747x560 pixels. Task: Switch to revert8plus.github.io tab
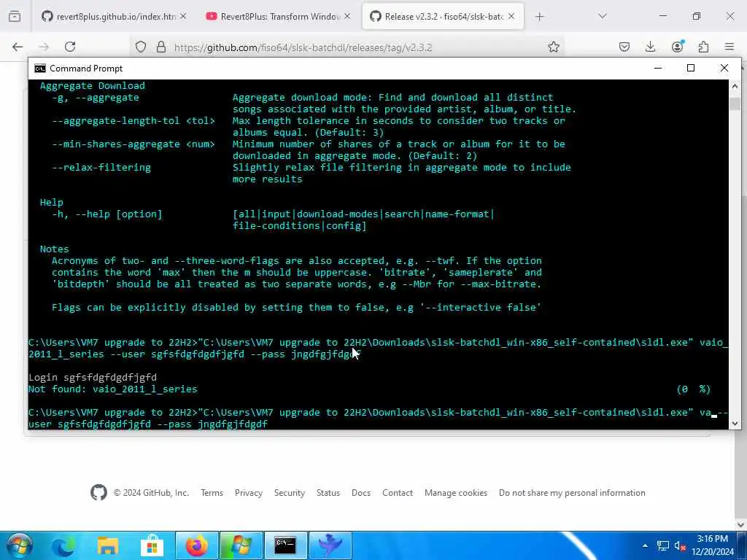113,17
